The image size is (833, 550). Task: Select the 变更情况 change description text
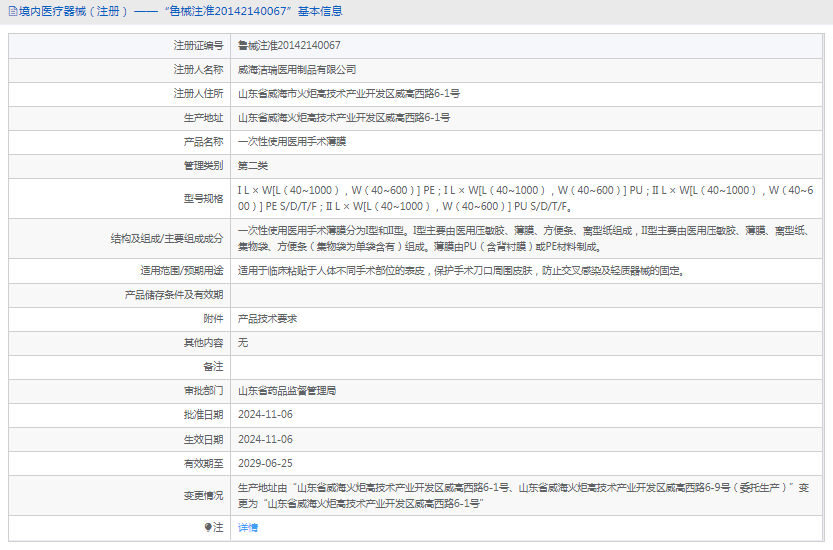pyautogui.click(x=523, y=496)
